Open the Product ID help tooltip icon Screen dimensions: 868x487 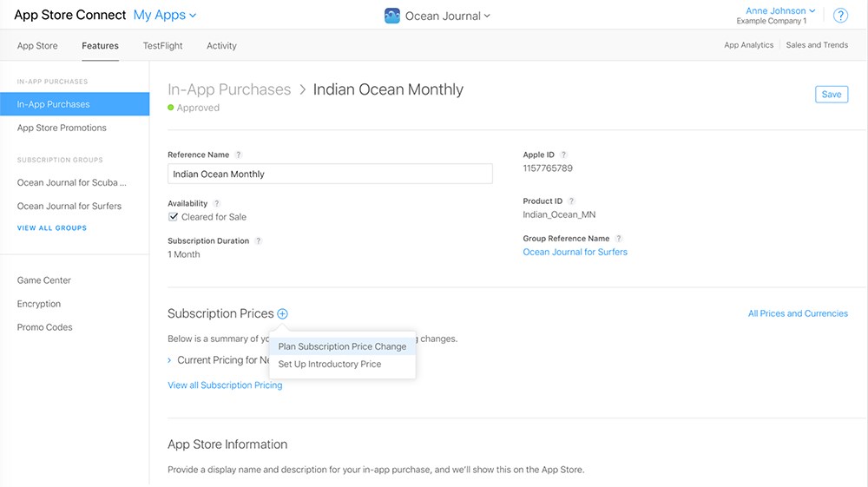[x=571, y=201]
